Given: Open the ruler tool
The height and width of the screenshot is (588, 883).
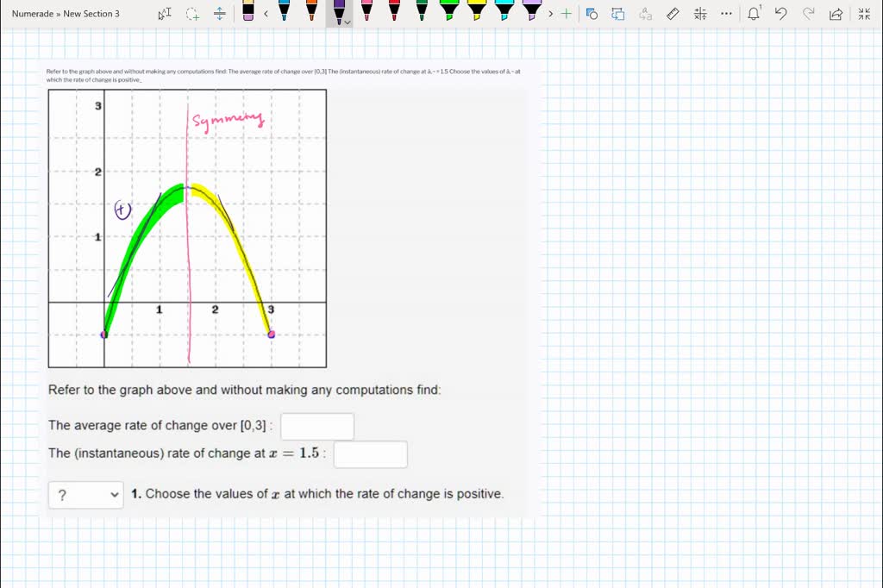Looking at the screenshot, I should pyautogui.click(x=673, y=13).
